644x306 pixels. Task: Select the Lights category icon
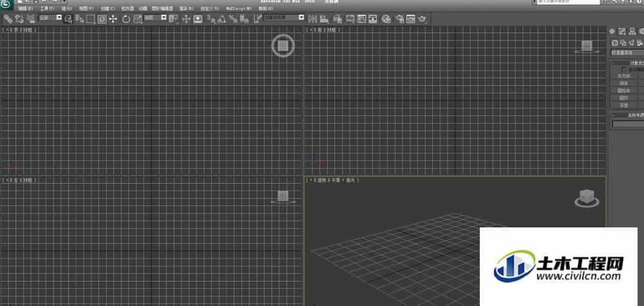pos(631,43)
